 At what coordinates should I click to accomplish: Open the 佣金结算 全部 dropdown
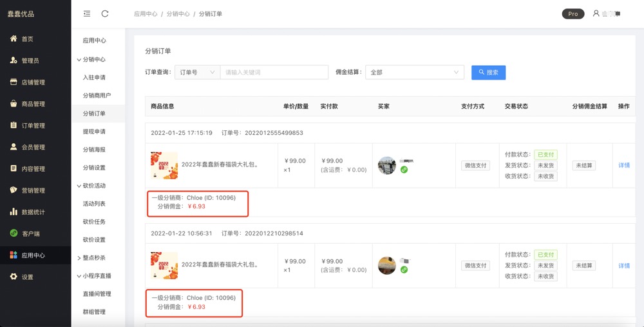(415, 72)
